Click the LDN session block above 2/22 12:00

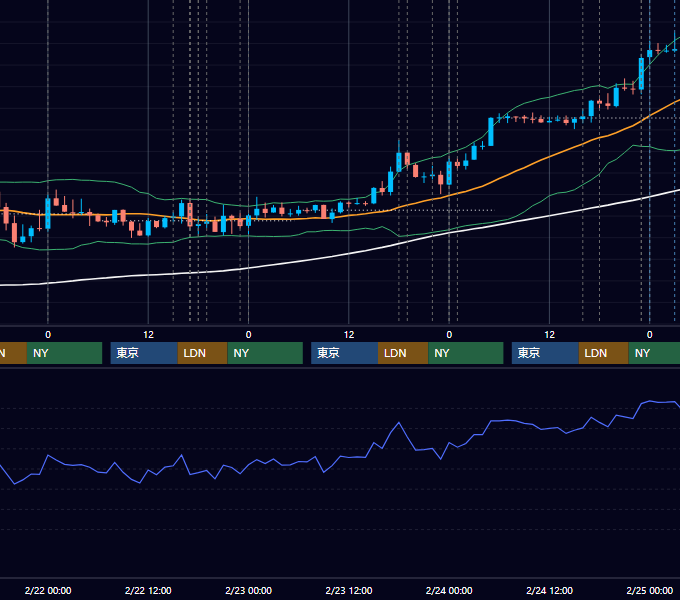click(x=203, y=353)
